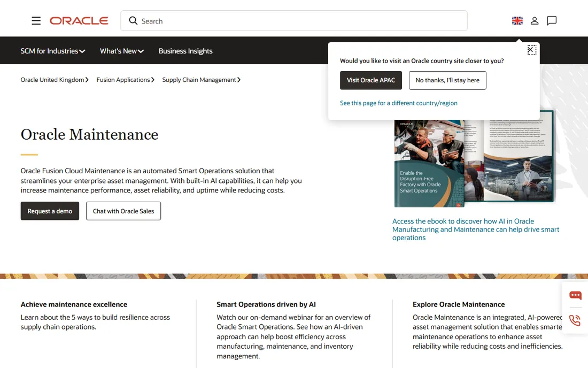Click the Explore Oracle Maintenance heading
588x368 pixels.
pos(459,304)
